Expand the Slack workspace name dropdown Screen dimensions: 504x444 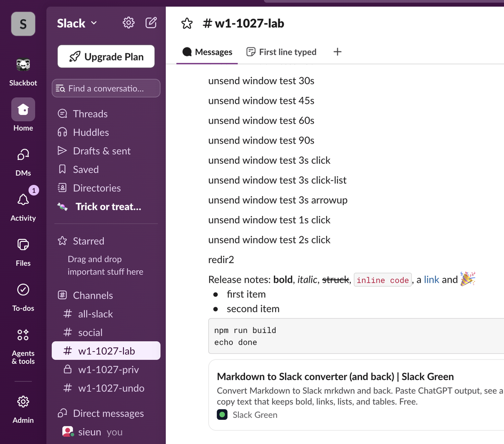click(77, 23)
